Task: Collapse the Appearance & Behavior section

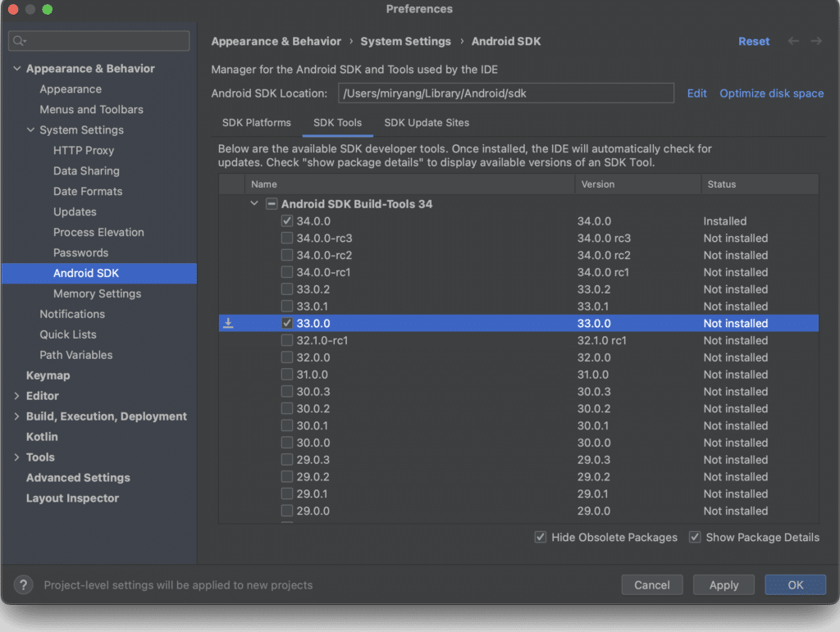Action: 16,69
